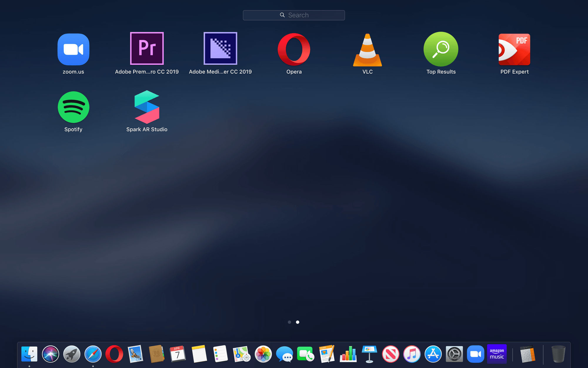
Task: Click the 'zoom.us' app label
Action: tap(73, 72)
